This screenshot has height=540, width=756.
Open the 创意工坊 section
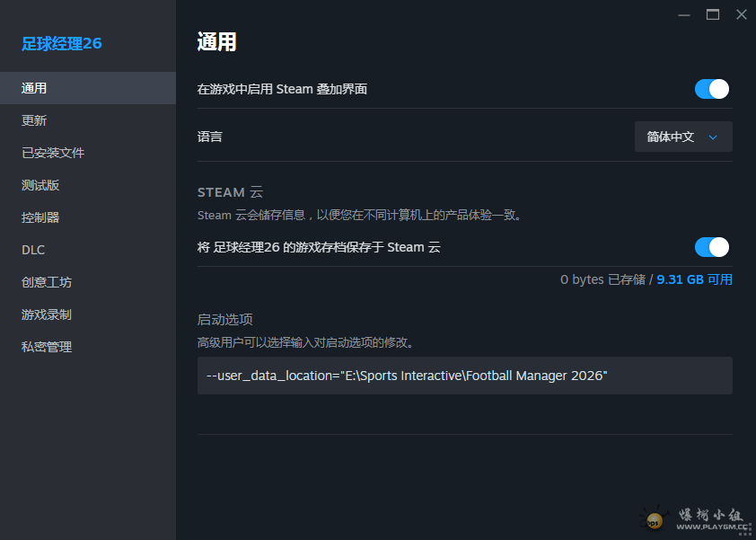coord(47,282)
